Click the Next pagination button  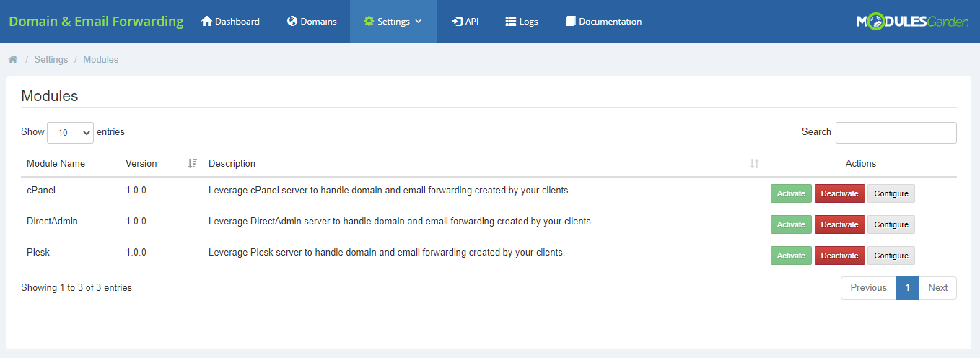pyautogui.click(x=937, y=287)
